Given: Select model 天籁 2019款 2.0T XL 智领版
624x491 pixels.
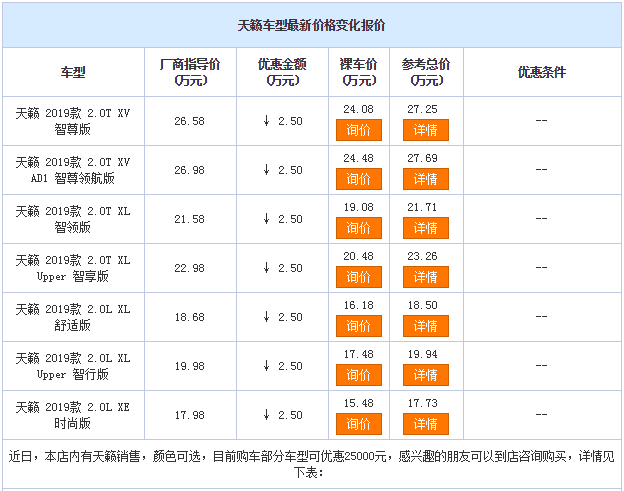Looking at the screenshot, I should point(73,219).
